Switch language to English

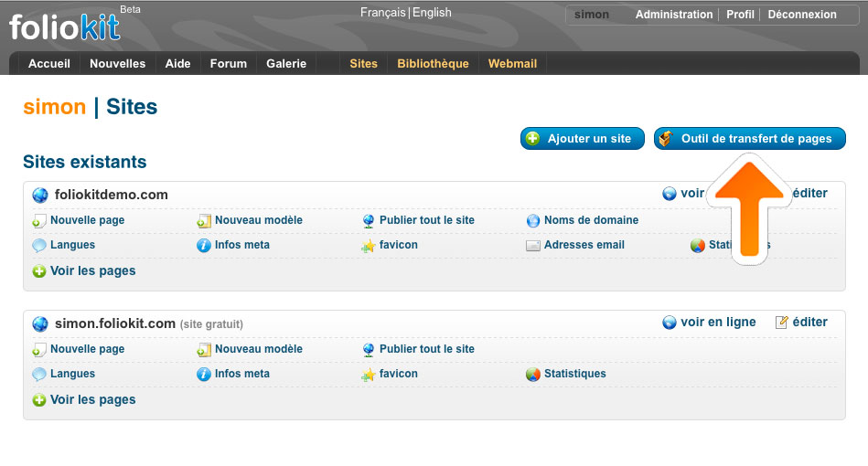click(432, 13)
